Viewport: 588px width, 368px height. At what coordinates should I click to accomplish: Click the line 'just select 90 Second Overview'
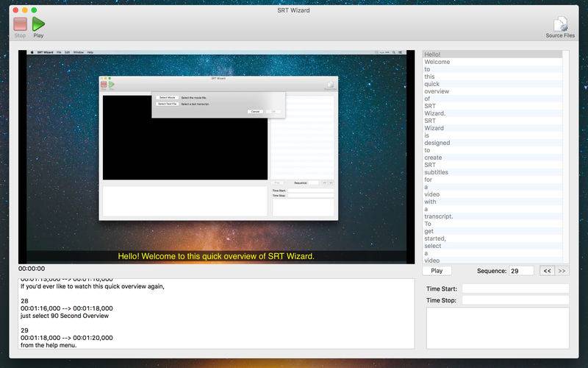click(x=65, y=316)
